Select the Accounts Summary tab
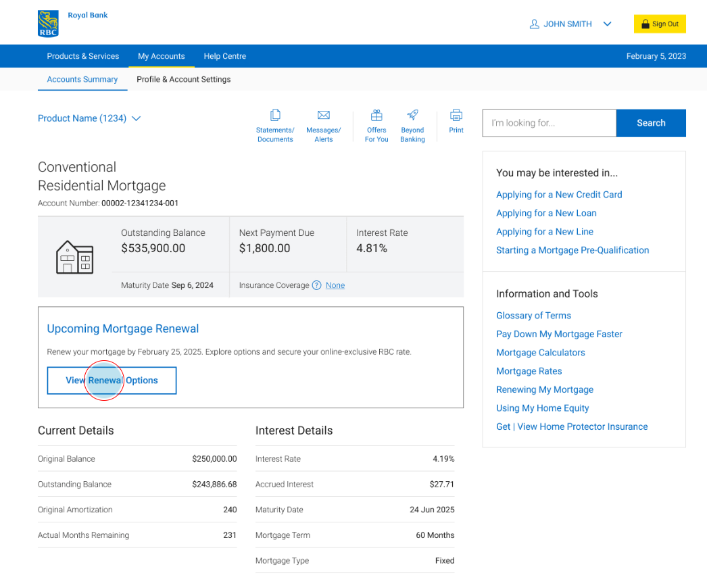This screenshot has width=707, height=588. tap(82, 79)
